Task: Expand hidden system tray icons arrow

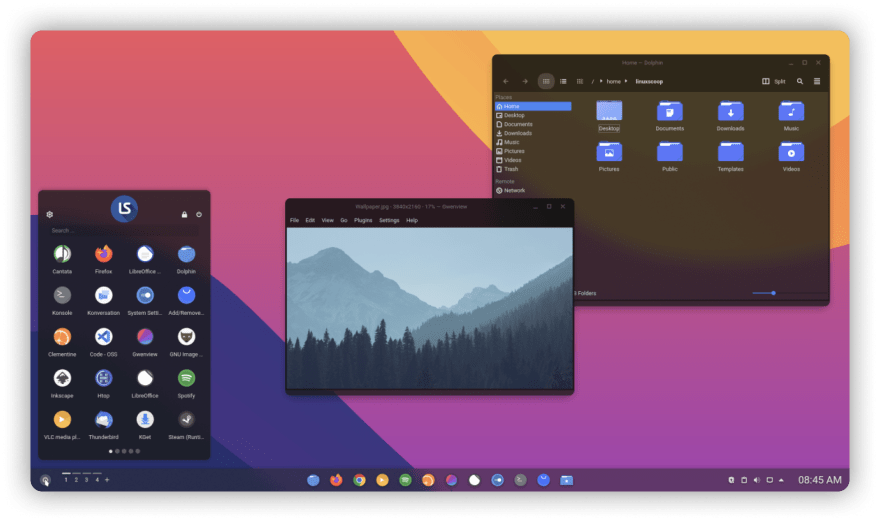Action: (781, 480)
